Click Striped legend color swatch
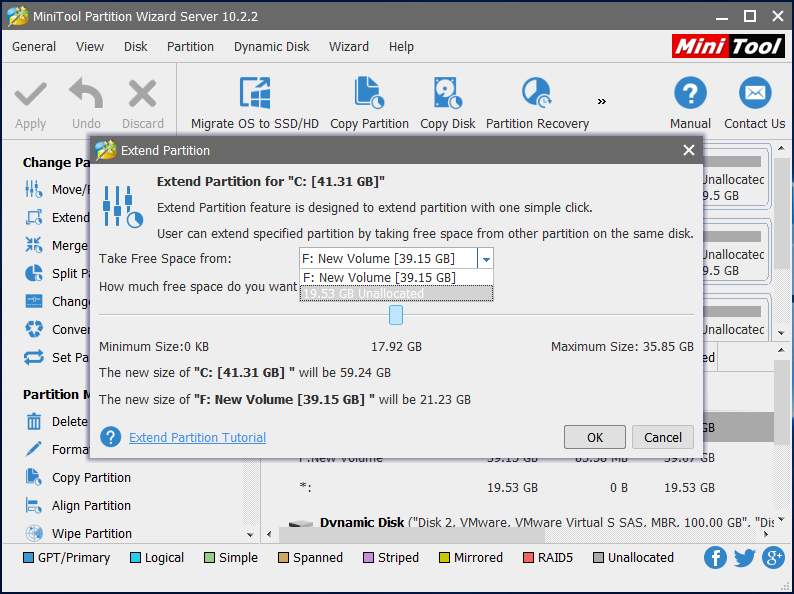This screenshot has width=794, height=594. pos(368,558)
